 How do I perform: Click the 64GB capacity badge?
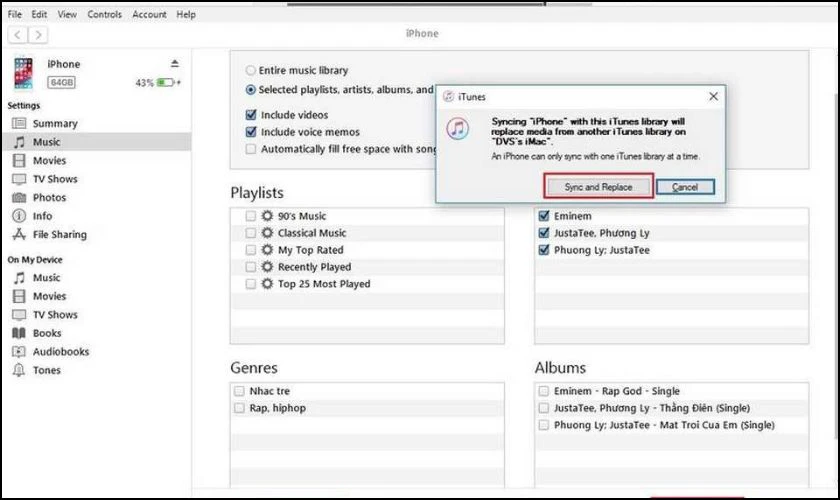pos(62,83)
